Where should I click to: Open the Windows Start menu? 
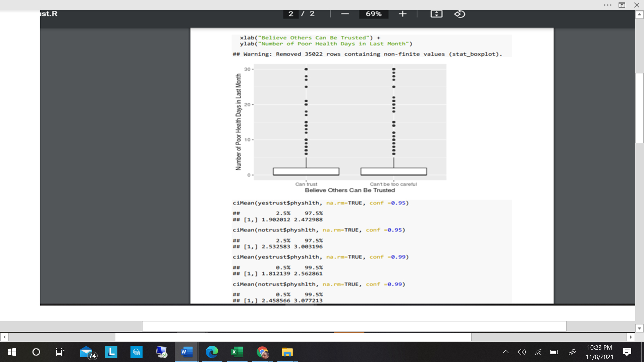[12, 352]
